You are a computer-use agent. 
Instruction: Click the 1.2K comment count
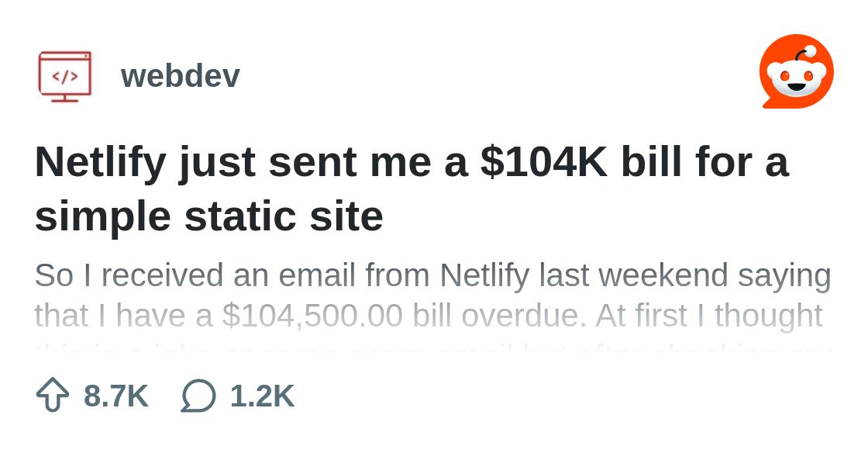click(262, 396)
